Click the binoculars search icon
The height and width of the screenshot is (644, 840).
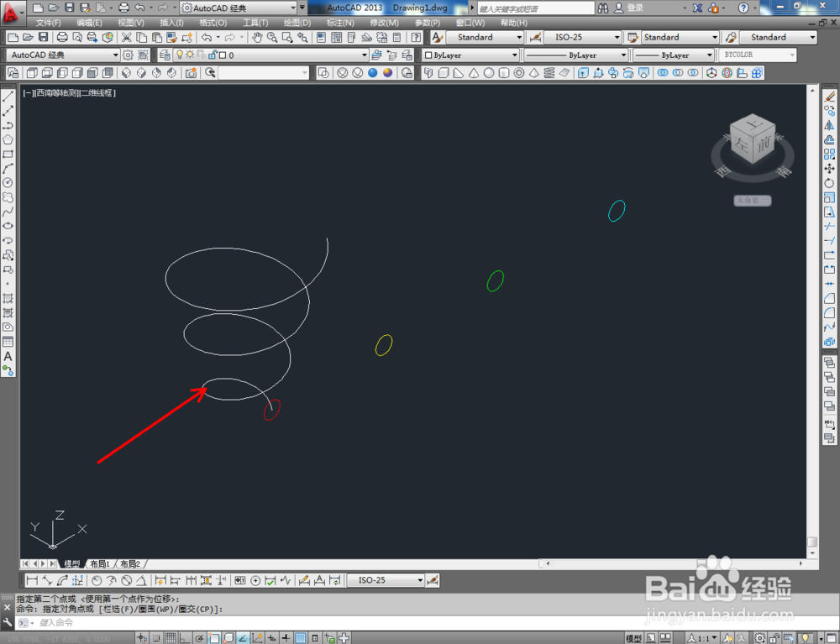(x=603, y=8)
